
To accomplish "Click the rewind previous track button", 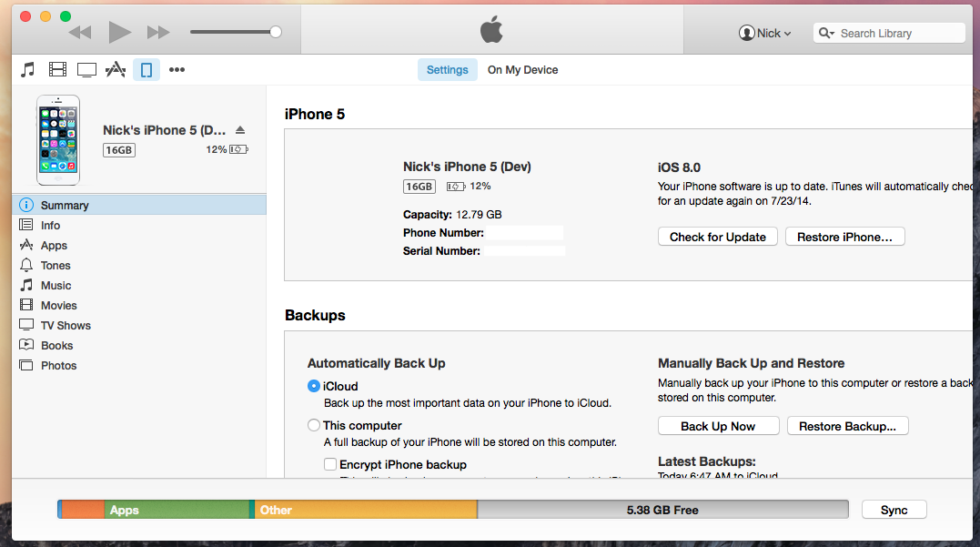I will [80, 33].
